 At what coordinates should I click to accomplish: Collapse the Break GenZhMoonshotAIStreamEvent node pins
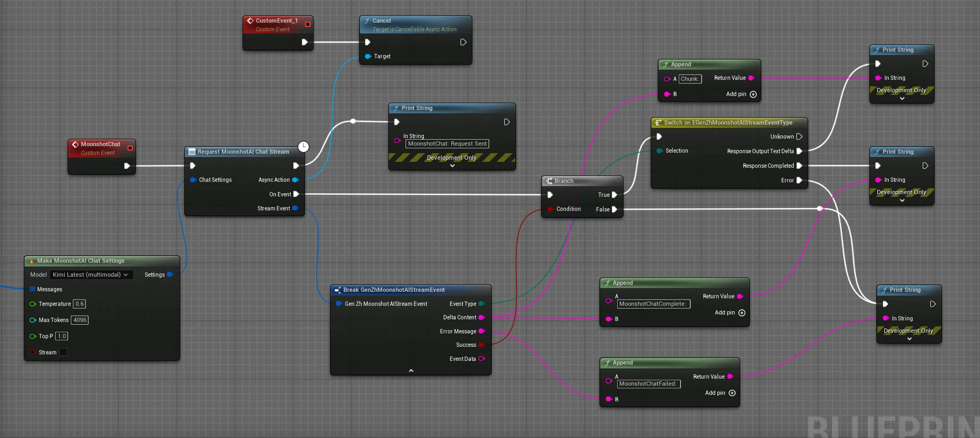pyautogui.click(x=411, y=371)
